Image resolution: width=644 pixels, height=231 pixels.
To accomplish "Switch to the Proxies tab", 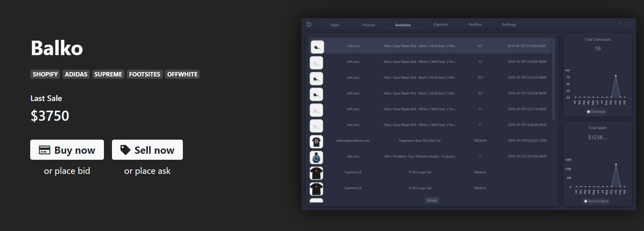I will tap(369, 25).
